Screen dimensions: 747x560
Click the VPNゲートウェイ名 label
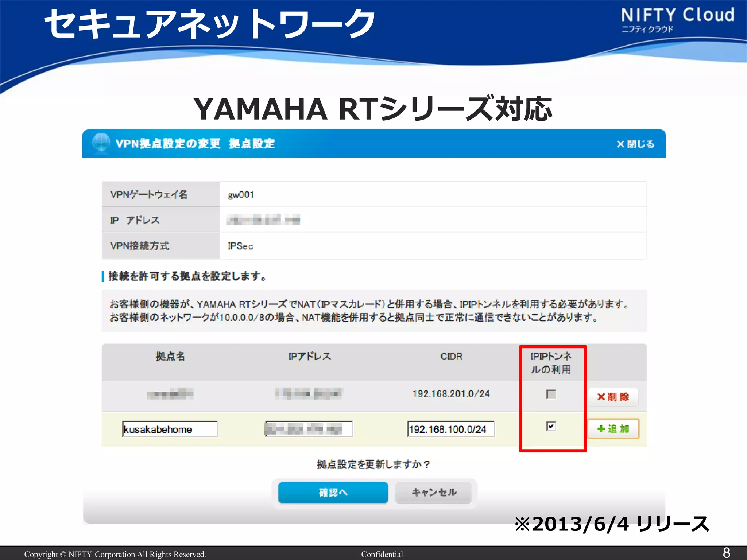[x=148, y=194]
